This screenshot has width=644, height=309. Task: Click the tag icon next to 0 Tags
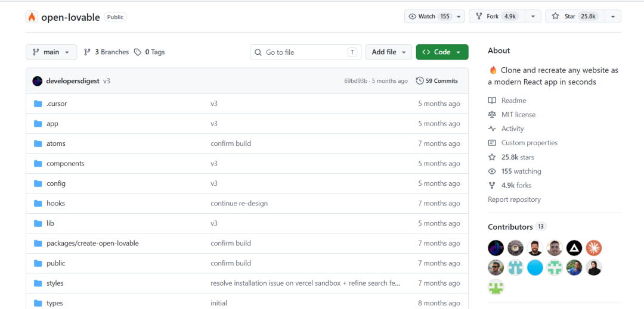(138, 52)
